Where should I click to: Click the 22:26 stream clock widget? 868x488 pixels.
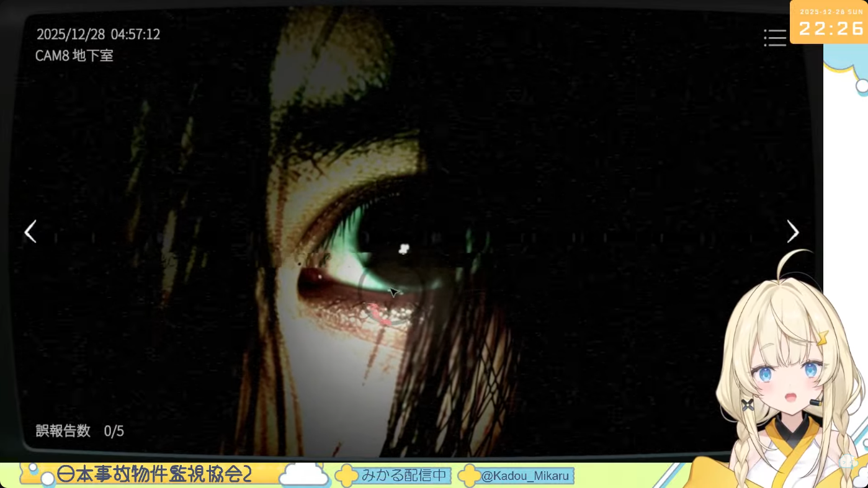click(x=830, y=23)
